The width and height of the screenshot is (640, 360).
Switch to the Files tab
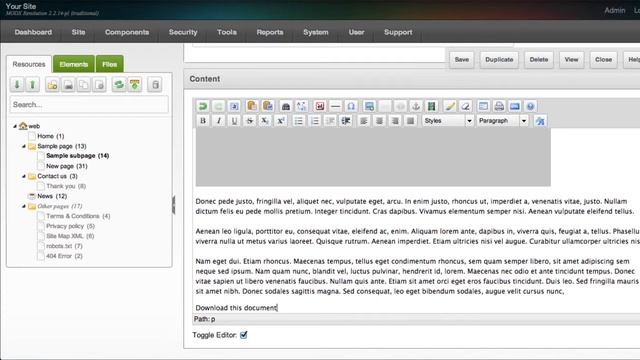109,64
